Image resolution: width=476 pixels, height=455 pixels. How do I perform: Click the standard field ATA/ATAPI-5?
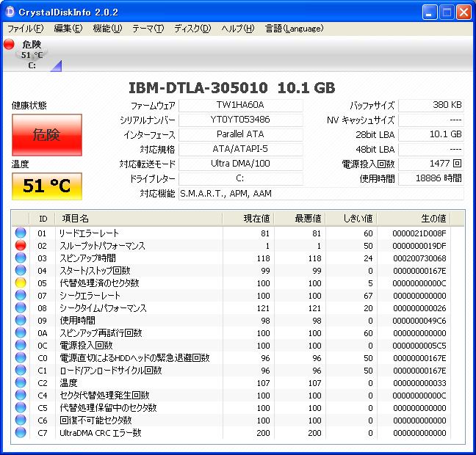click(x=241, y=149)
